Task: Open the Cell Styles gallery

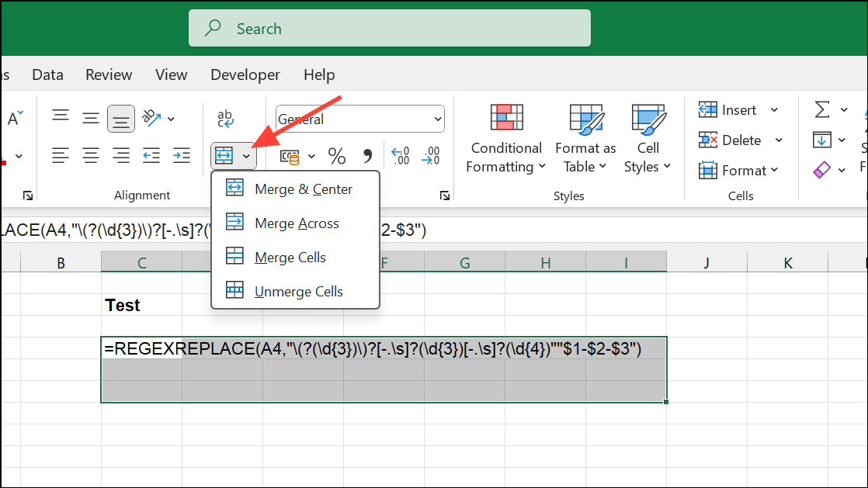Action: coord(648,140)
